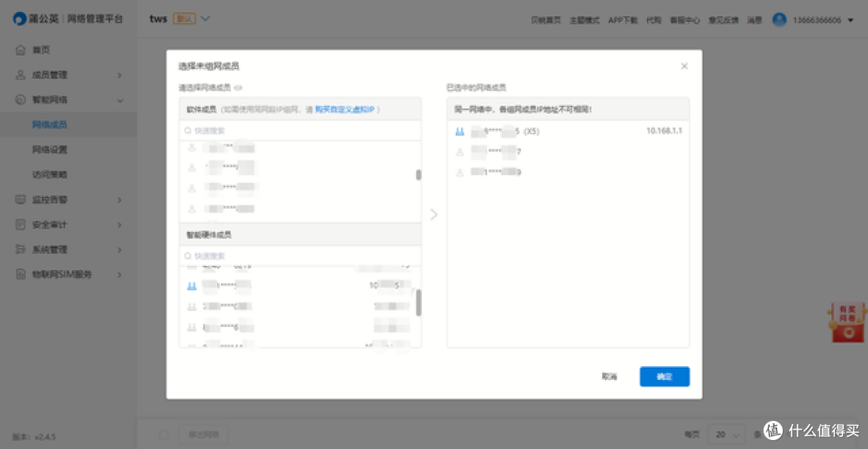Go to 首页 in the sidebar
The height and width of the screenshot is (449, 868).
[41, 51]
